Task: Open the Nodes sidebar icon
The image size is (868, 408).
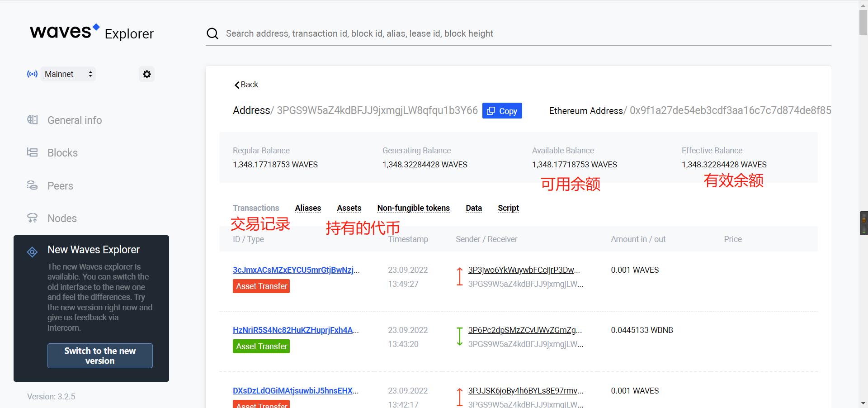Action: 32,218
